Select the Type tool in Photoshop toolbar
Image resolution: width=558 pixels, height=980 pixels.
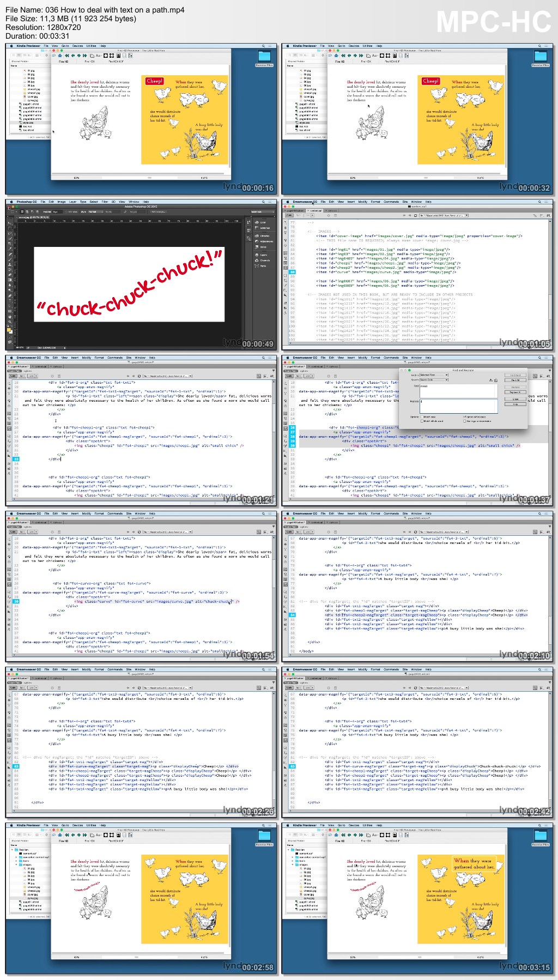coord(10,301)
